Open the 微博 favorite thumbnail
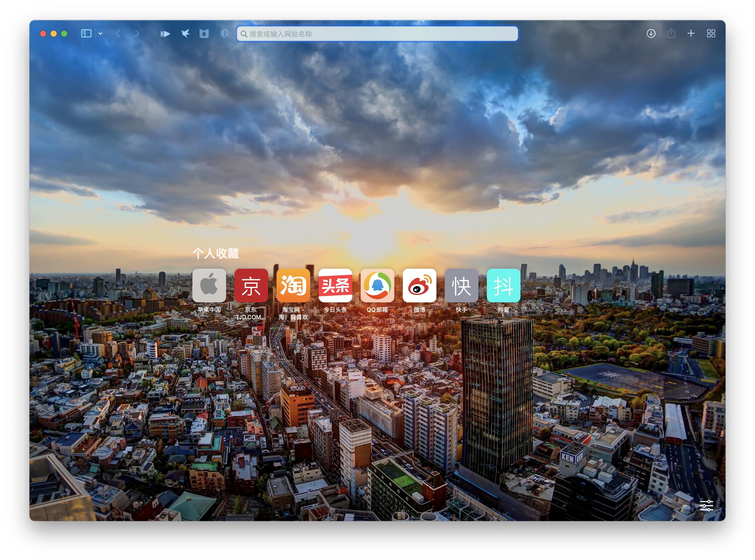This screenshot has width=755, height=560. click(x=419, y=286)
